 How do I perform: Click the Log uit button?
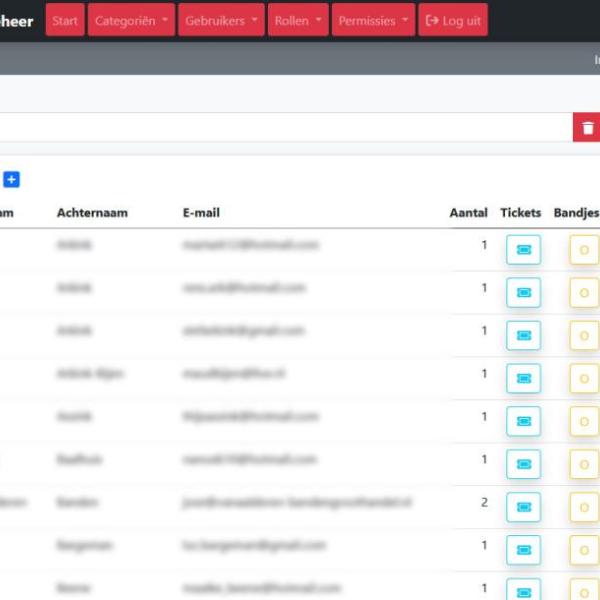(453, 21)
